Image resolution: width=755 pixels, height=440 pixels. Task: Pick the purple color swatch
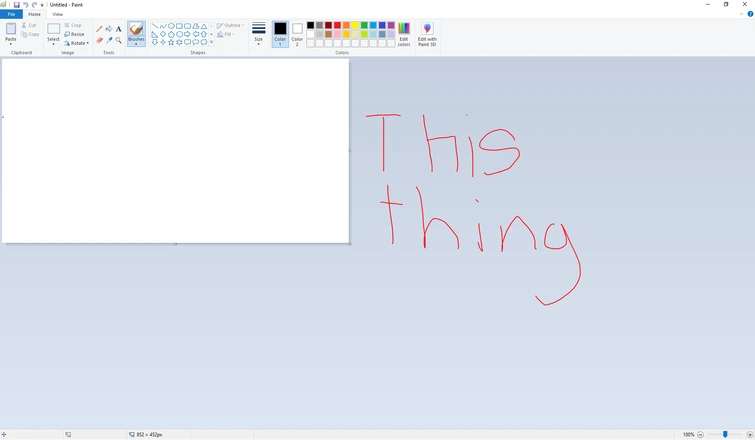coord(391,25)
